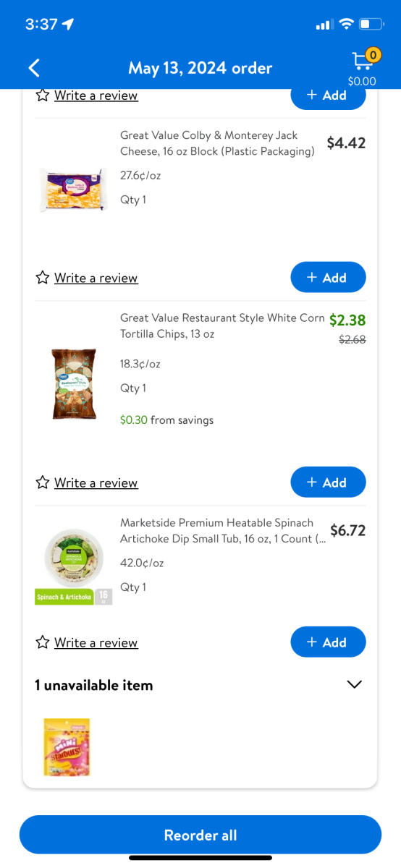Tap the Wi-Fi status icon
The height and width of the screenshot is (868, 401).
[x=346, y=25]
